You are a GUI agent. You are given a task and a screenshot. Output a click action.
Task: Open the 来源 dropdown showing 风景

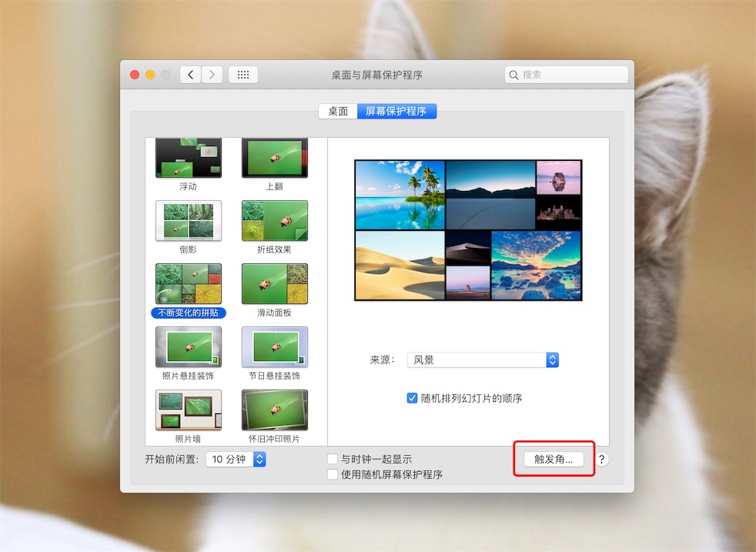483,360
